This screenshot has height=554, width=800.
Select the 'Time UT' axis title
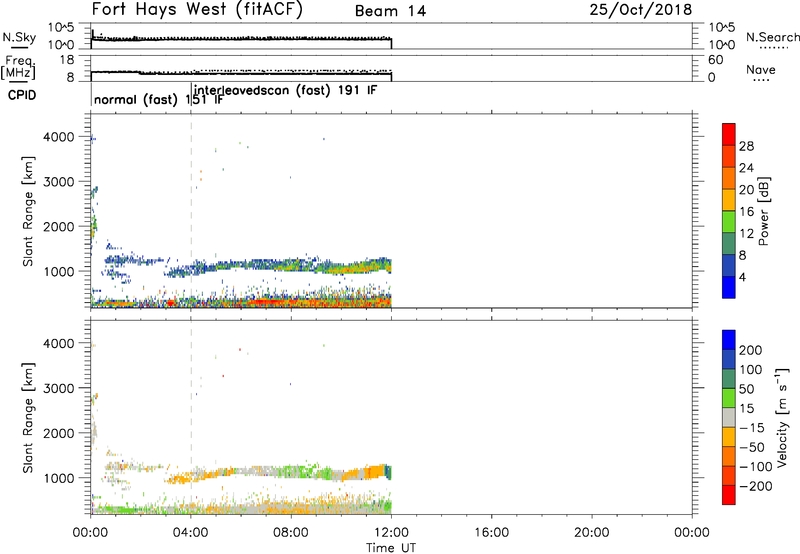(391, 548)
